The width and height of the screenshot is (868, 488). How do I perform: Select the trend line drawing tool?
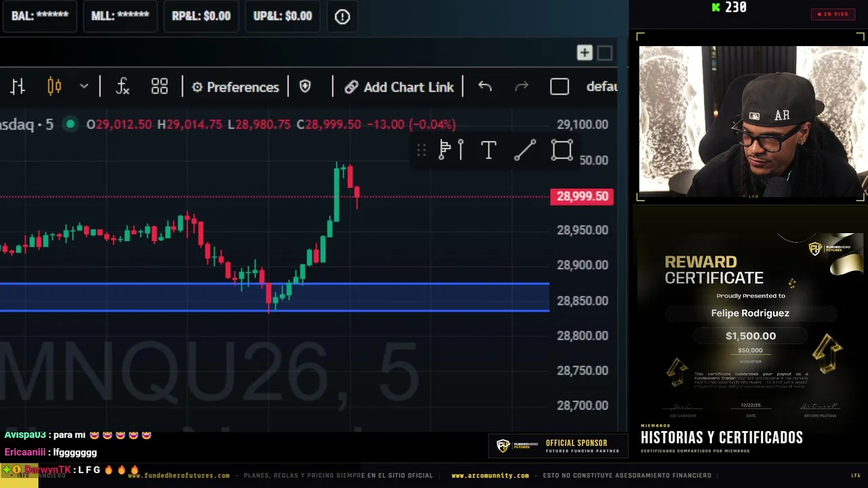point(525,150)
